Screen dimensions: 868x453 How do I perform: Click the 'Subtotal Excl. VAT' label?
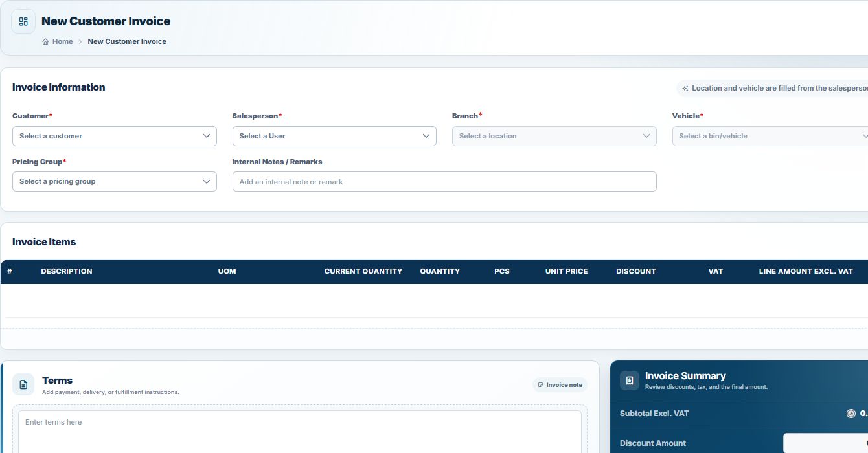click(654, 414)
